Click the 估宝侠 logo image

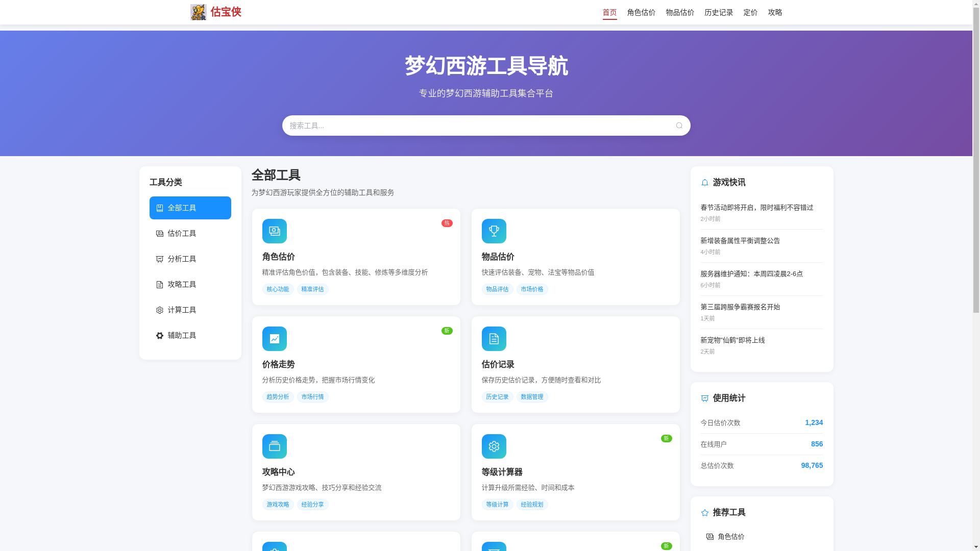coord(198,12)
